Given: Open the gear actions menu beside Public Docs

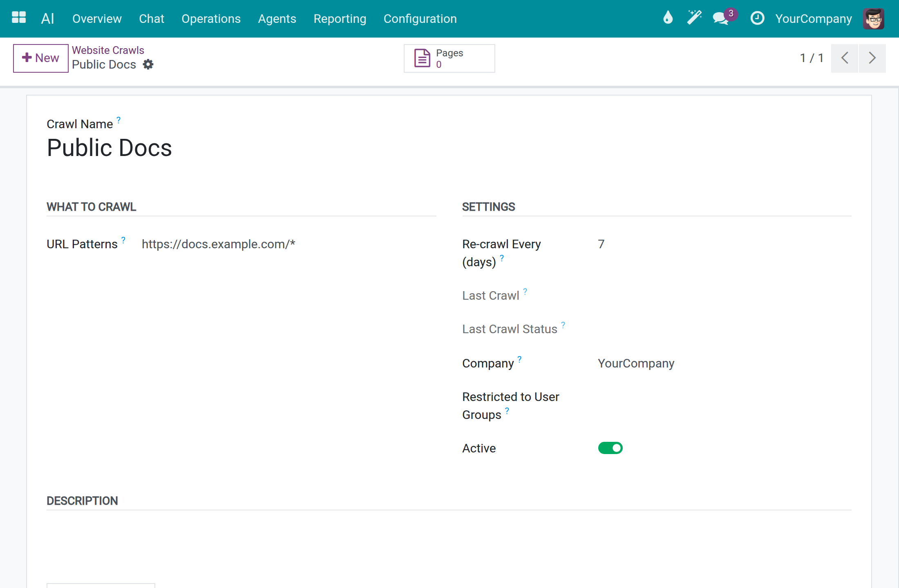Looking at the screenshot, I should coord(148,65).
